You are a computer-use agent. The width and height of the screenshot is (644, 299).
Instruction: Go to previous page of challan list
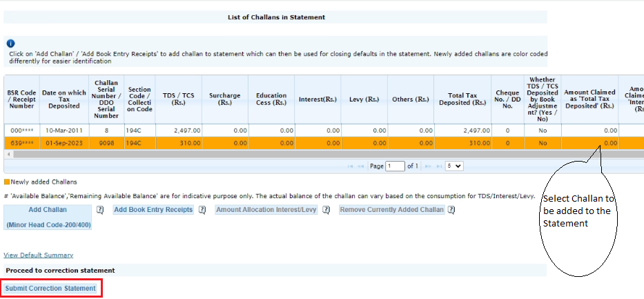[361, 166]
